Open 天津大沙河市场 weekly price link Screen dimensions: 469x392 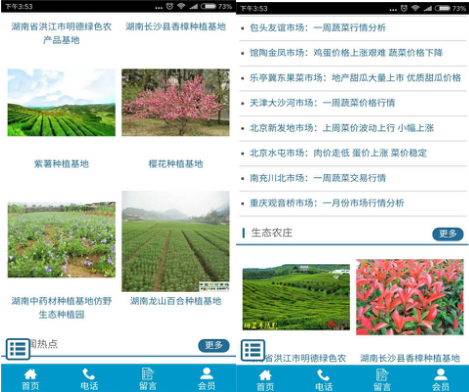pos(322,103)
